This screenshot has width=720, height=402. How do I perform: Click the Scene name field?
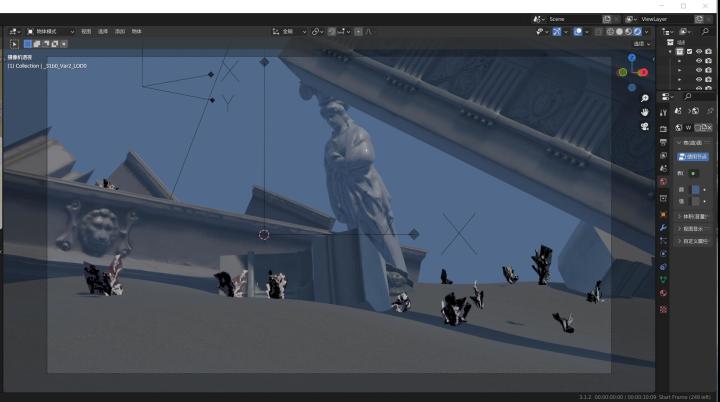[x=575, y=19]
